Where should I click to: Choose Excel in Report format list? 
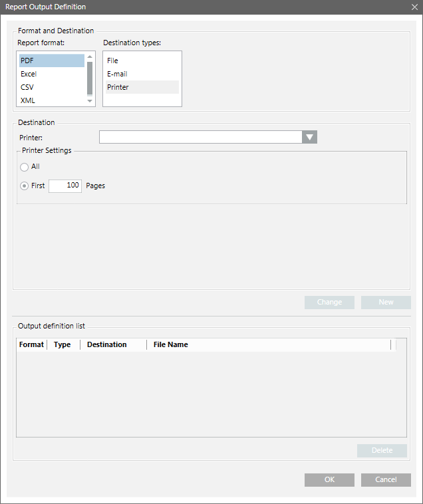[x=52, y=74]
